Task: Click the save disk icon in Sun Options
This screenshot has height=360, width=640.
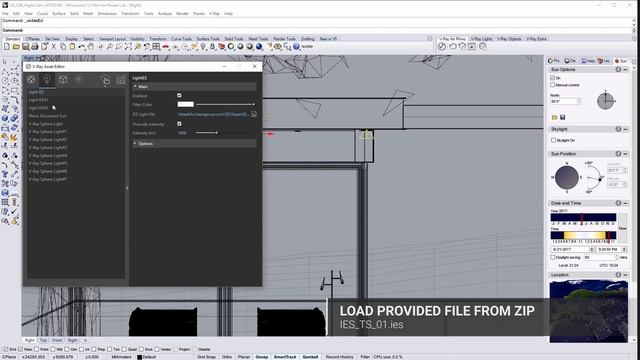Action: [562, 118]
